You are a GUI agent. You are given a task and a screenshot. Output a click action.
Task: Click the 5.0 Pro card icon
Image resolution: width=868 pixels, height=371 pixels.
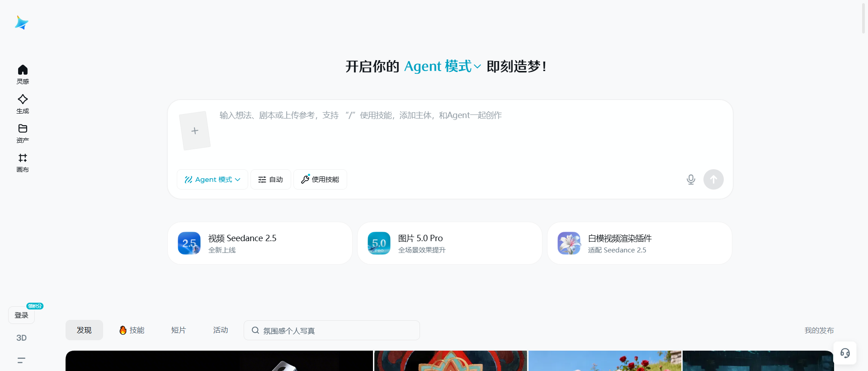(x=379, y=243)
